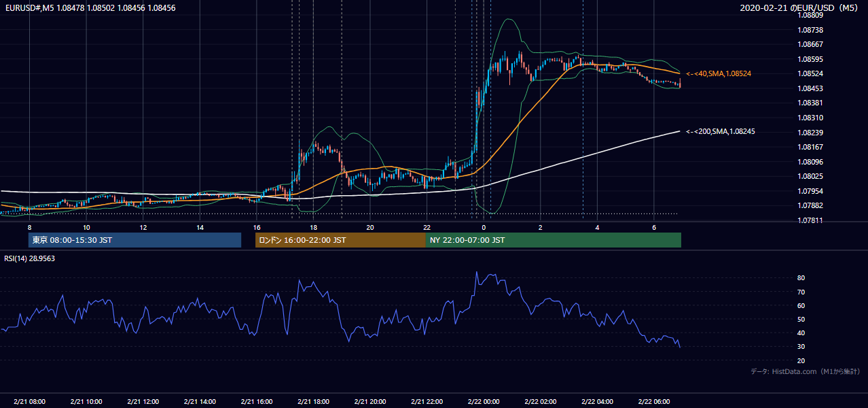
Task: Click price axis label 1.08239
Action: coord(811,133)
